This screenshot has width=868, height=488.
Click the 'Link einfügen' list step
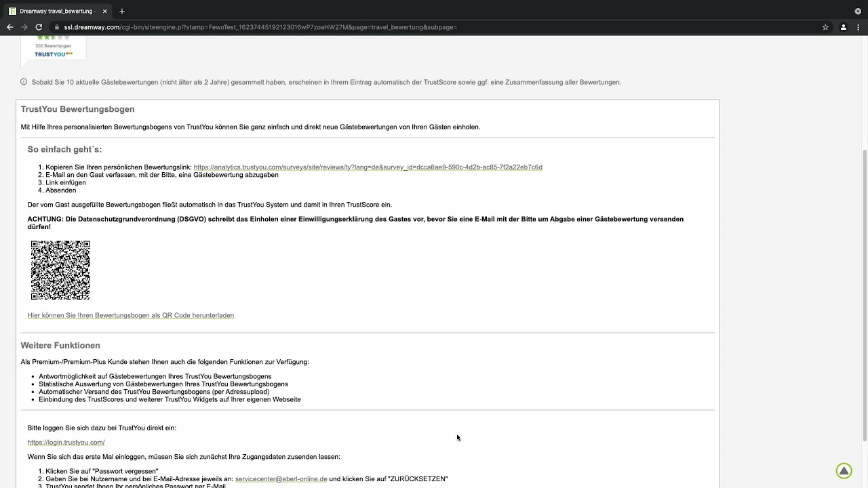[x=66, y=183]
